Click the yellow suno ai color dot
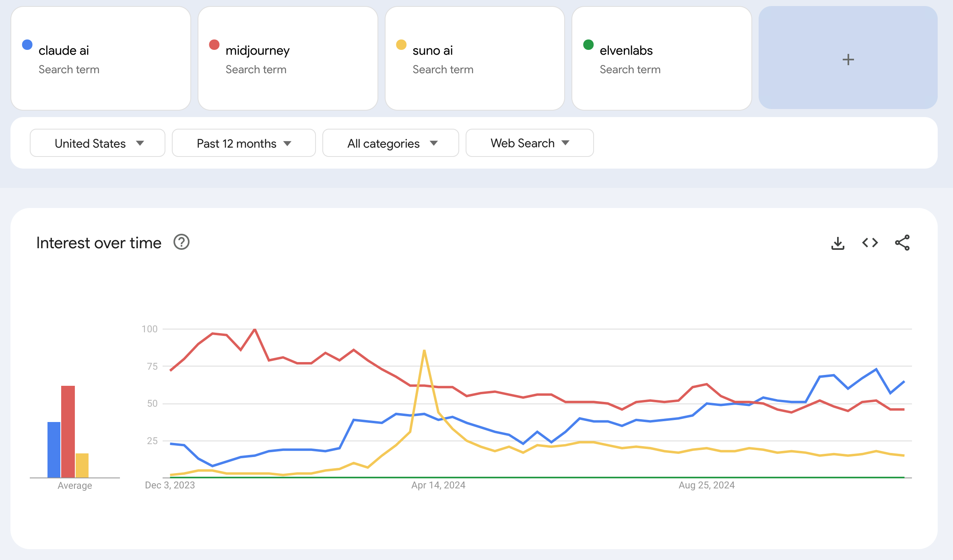The image size is (953, 560). (x=401, y=45)
